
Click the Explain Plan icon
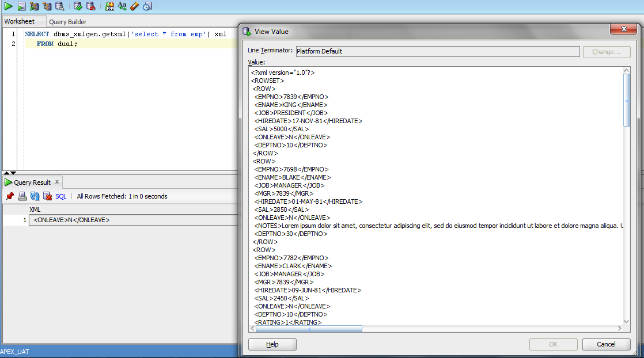[x=48, y=6]
